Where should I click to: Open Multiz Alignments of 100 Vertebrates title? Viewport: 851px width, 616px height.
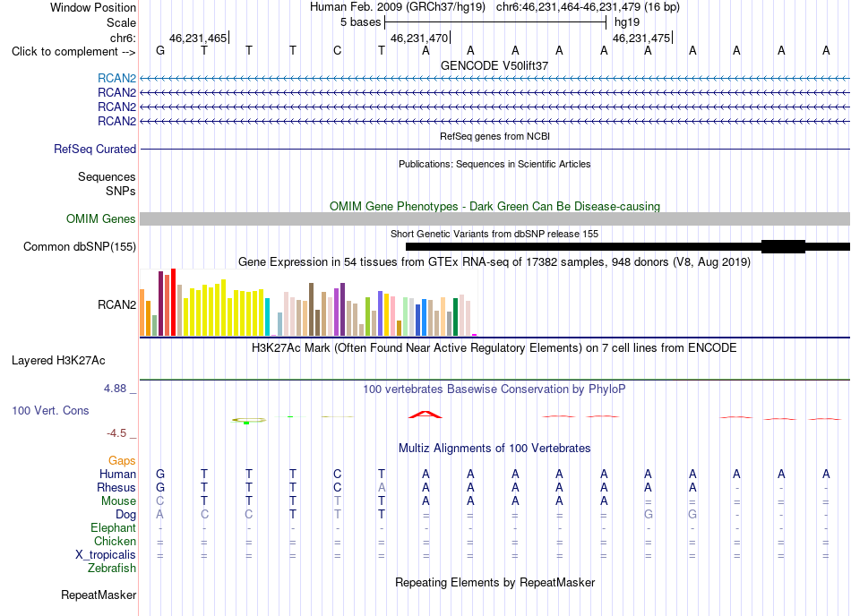tap(494, 449)
